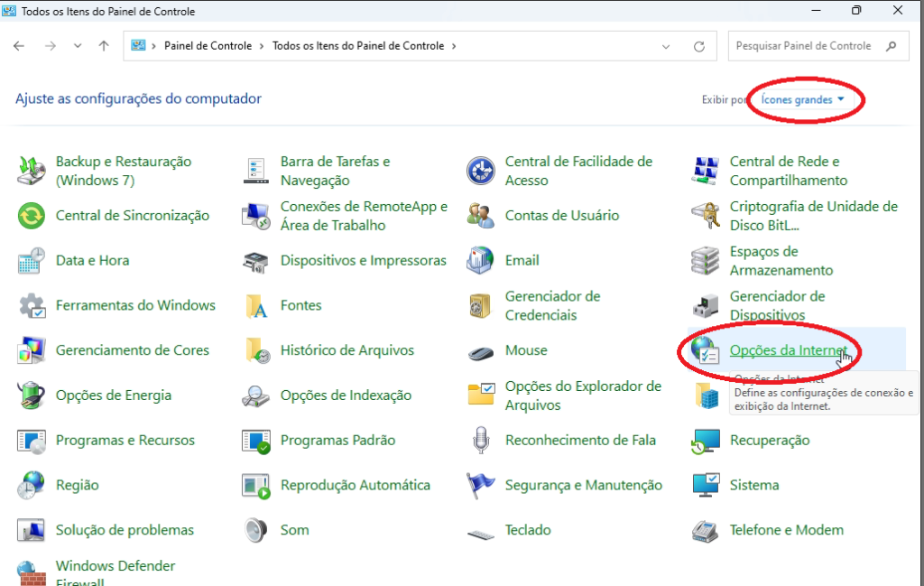Expand the chevron after Todos os Itens breadcrumb
The width and height of the screenshot is (924, 586).
pyautogui.click(x=454, y=46)
